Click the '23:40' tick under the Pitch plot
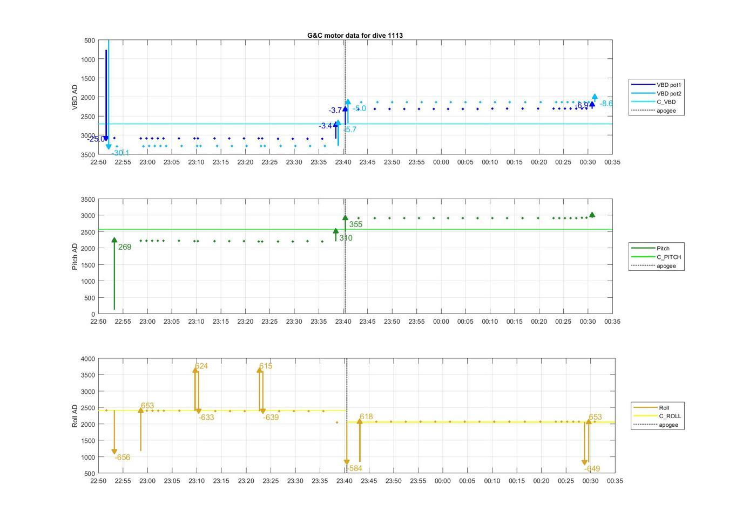 click(343, 322)
